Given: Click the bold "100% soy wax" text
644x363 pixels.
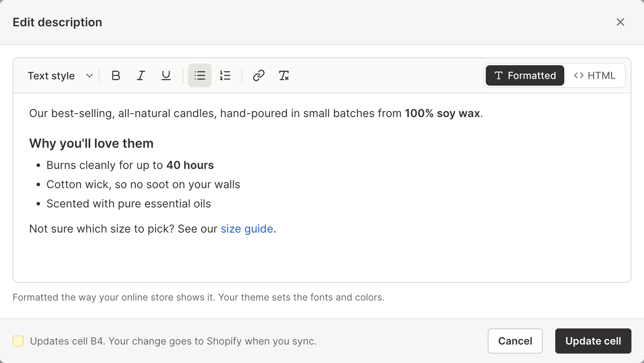Looking at the screenshot, I should (x=443, y=113).
